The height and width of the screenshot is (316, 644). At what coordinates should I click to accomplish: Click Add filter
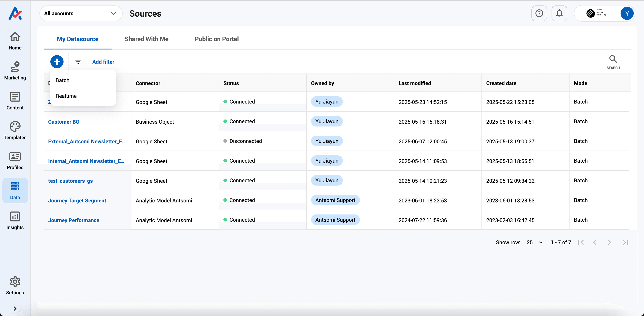tap(103, 62)
